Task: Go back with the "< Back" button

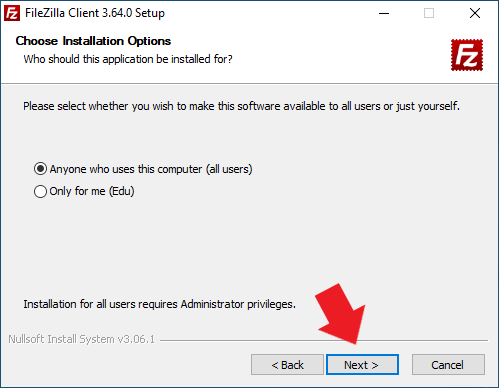Action: pyautogui.click(x=287, y=365)
